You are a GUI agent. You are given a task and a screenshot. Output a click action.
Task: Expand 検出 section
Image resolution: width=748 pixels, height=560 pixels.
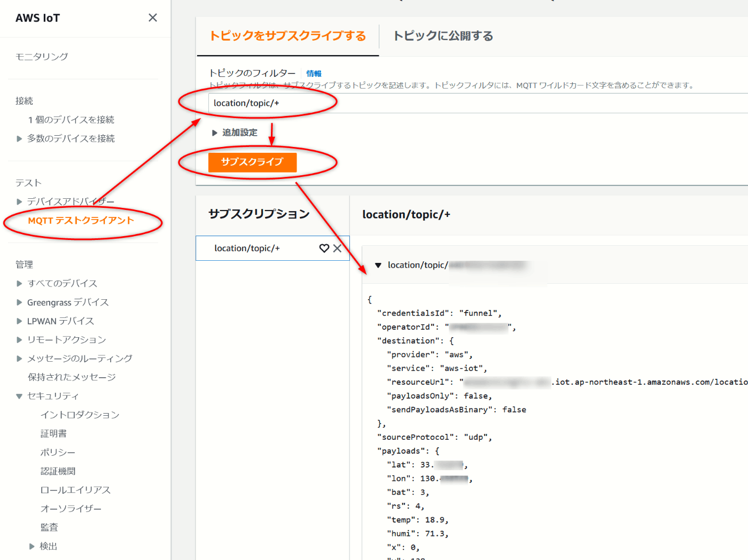pos(32,546)
